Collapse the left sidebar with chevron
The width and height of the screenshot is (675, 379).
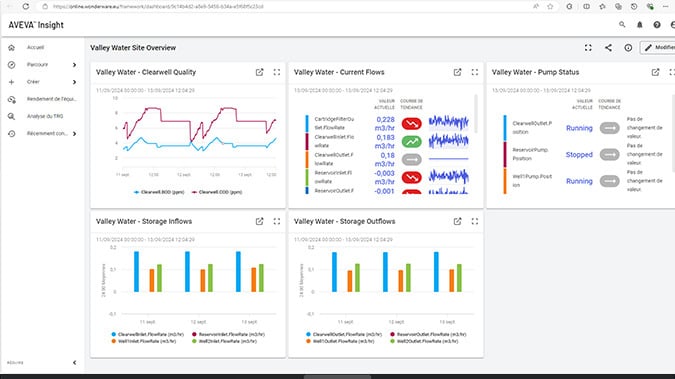[x=74, y=363]
